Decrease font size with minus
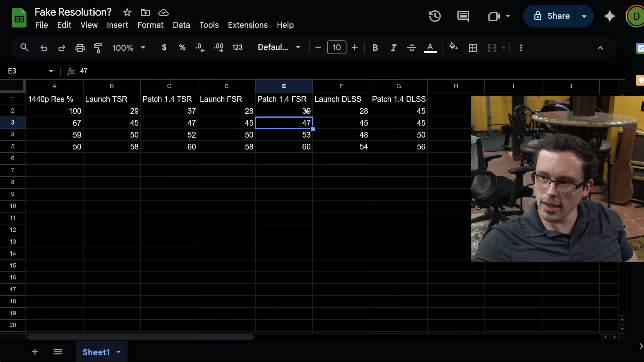This screenshot has height=362, width=644. [318, 47]
